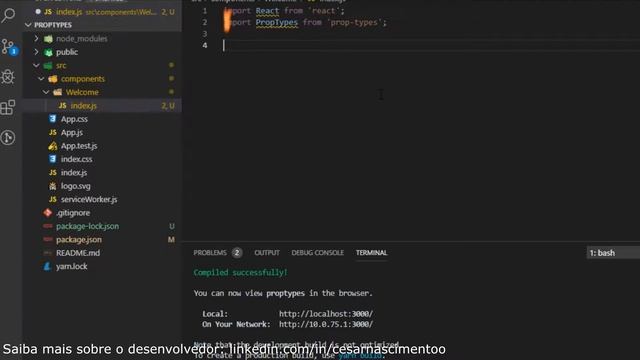Click the problems count badge 2
The width and height of the screenshot is (640, 360).
[237, 253]
